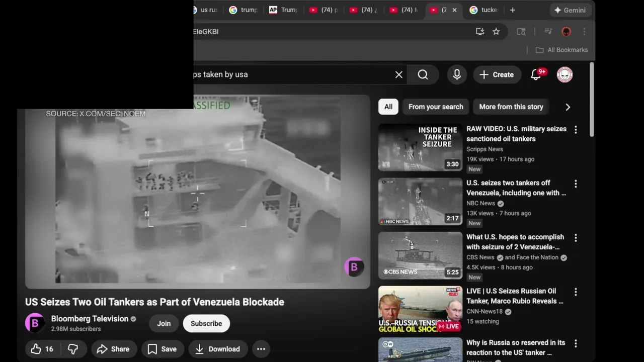The width and height of the screenshot is (644, 362).
Task: Click the Chrome address bar URL
Action: 332,32
